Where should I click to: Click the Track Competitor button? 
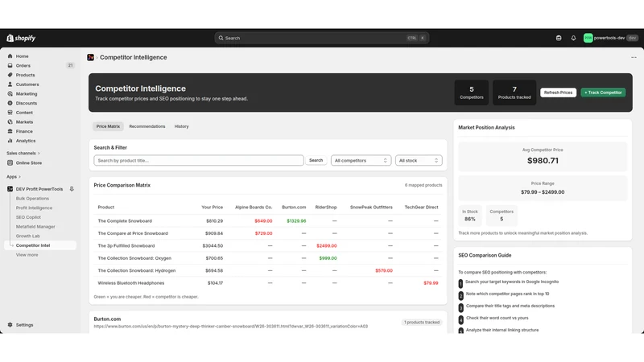(x=603, y=93)
